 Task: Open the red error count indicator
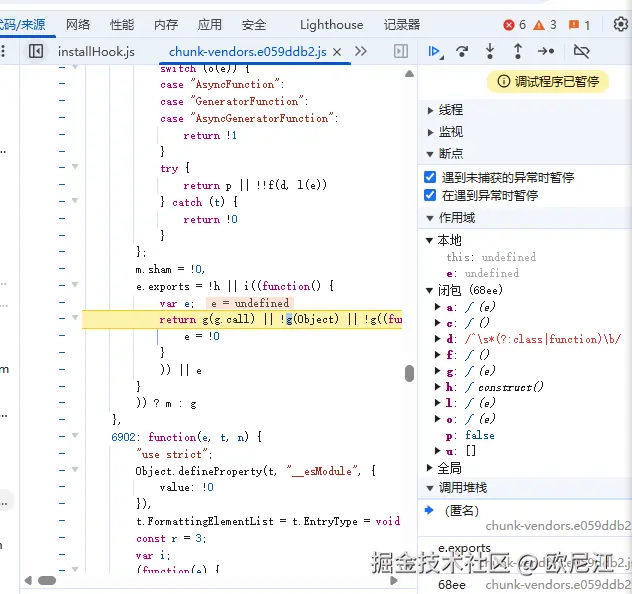[x=515, y=25]
